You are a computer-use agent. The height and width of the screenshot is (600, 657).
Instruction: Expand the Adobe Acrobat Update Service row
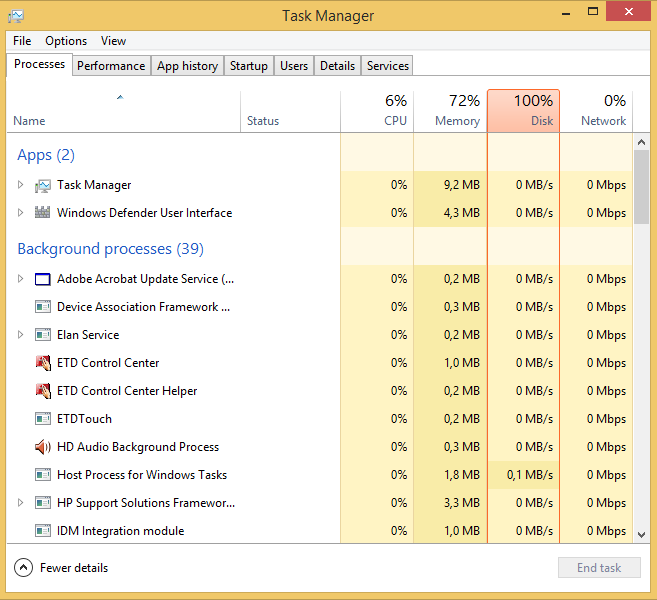coord(20,279)
